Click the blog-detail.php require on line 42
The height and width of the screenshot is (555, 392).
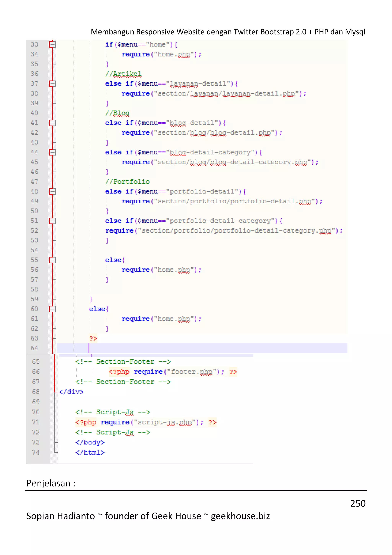pos(202,133)
